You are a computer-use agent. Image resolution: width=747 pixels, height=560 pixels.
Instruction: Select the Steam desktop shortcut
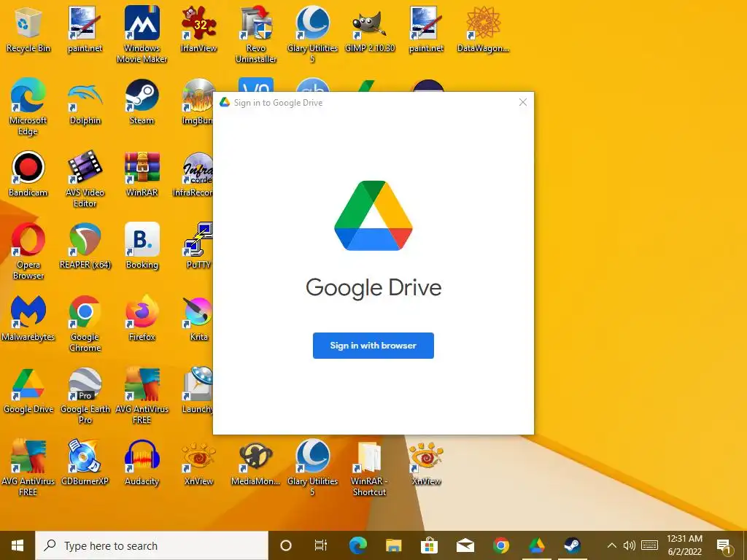click(x=142, y=103)
